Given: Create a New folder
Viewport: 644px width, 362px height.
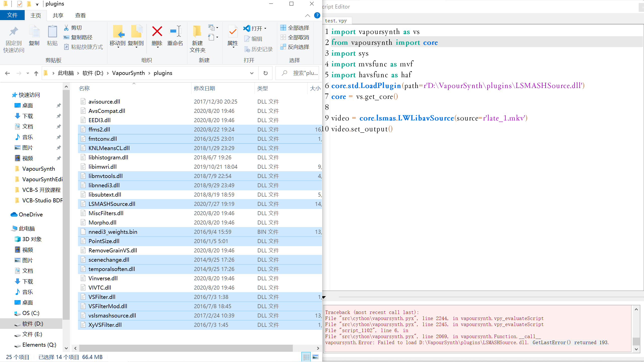Looking at the screenshot, I should pyautogui.click(x=197, y=39).
